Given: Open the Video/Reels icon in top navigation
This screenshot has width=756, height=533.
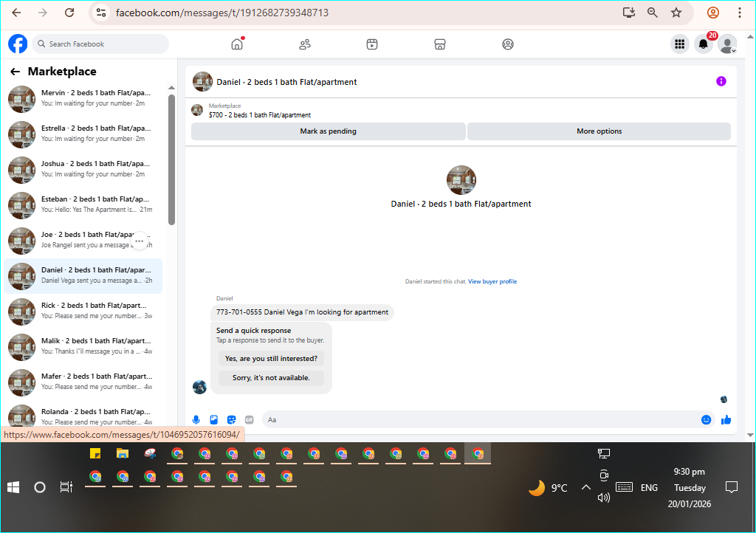Looking at the screenshot, I should (372, 44).
